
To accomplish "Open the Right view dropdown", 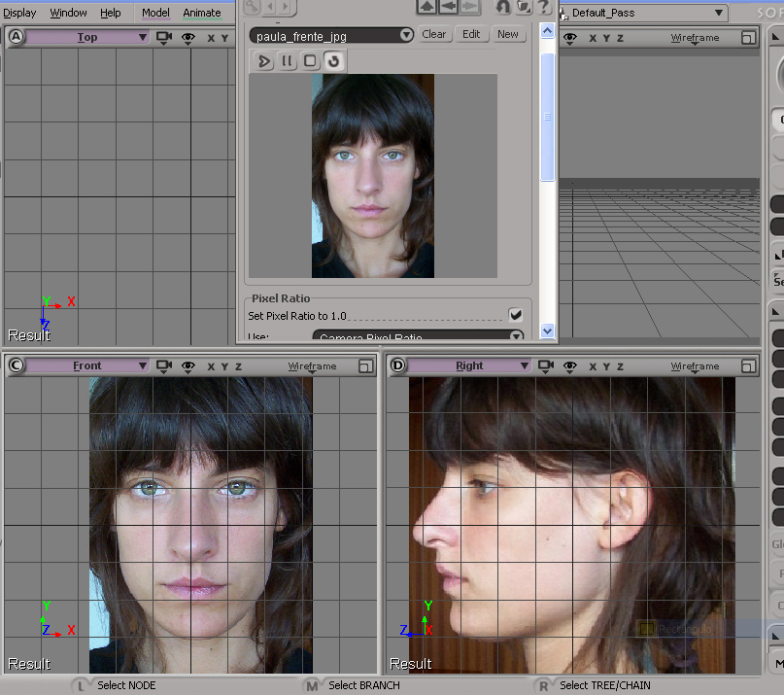I will tap(469, 365).
